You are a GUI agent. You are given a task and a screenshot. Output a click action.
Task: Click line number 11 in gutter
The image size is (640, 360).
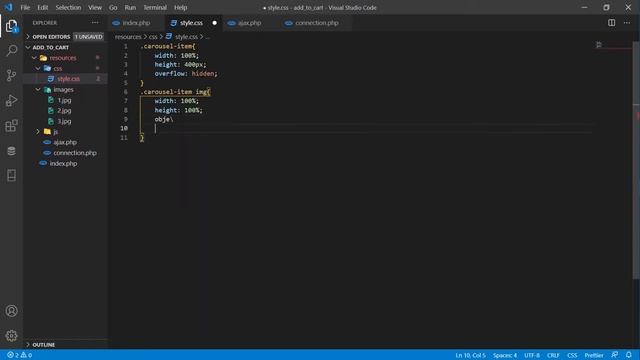[124, 138]
